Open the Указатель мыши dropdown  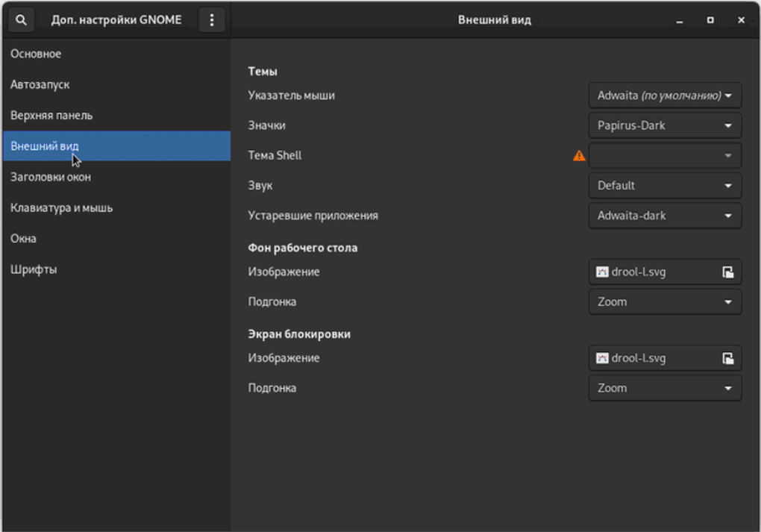point(664,96)
